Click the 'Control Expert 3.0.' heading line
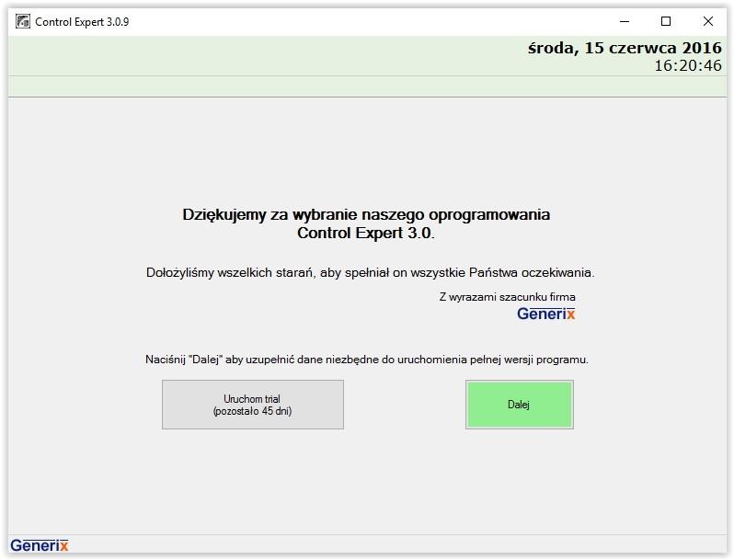 (x=366, y=233)
